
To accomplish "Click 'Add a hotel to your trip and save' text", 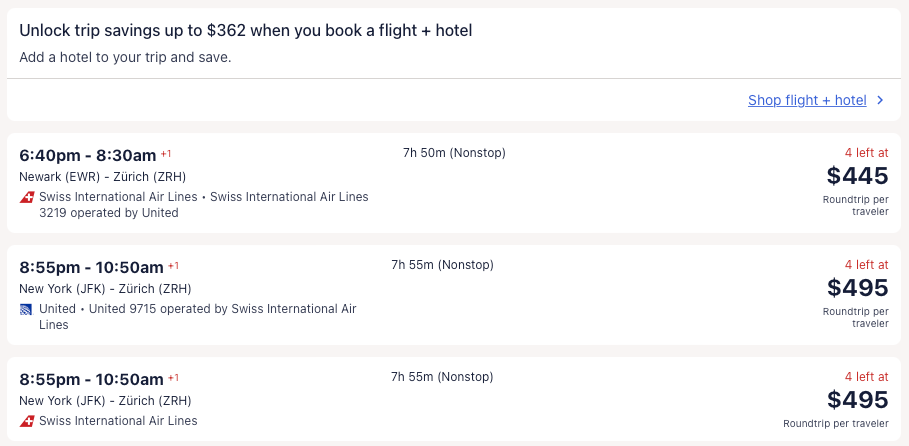I will (x=125, y=57).
